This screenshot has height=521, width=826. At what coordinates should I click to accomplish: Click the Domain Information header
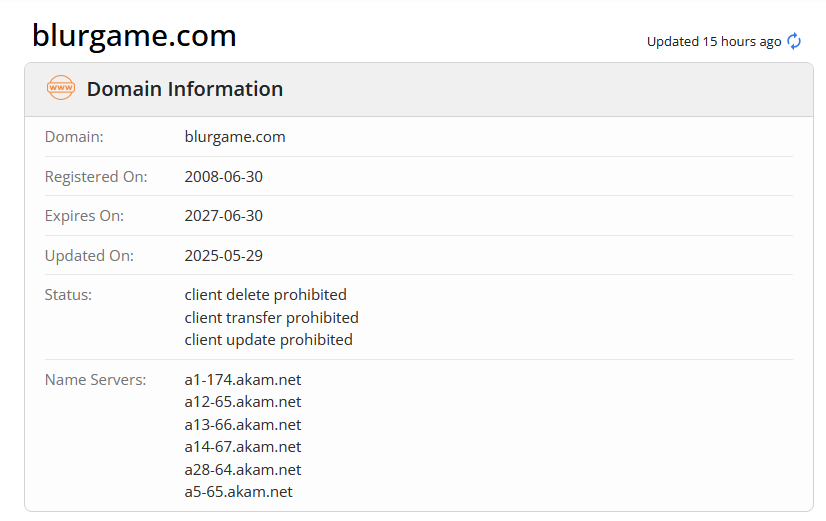pyautogui.click(x=185, y=89)
